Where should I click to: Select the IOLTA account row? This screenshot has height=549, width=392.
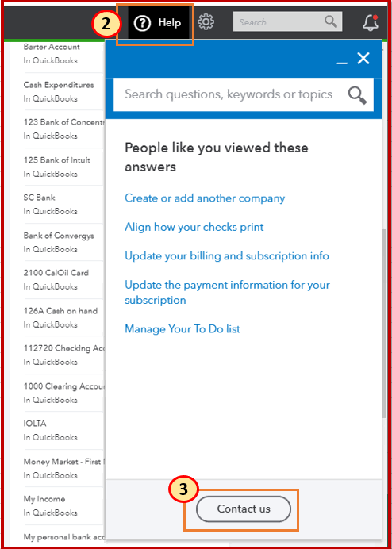pos(63,431)
